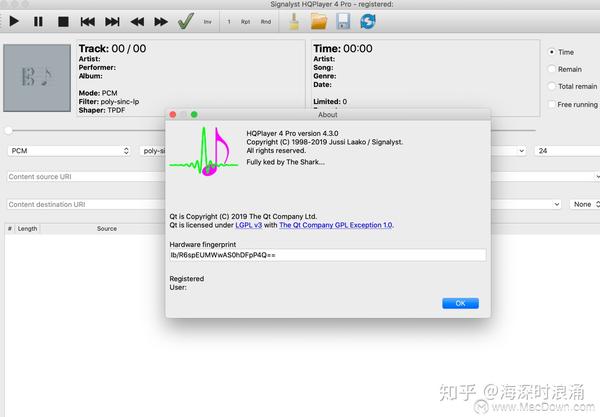The height and width of the screenshot is (417, 600).
Task: Stop playback with the square icon
Action: coord(63,21)
